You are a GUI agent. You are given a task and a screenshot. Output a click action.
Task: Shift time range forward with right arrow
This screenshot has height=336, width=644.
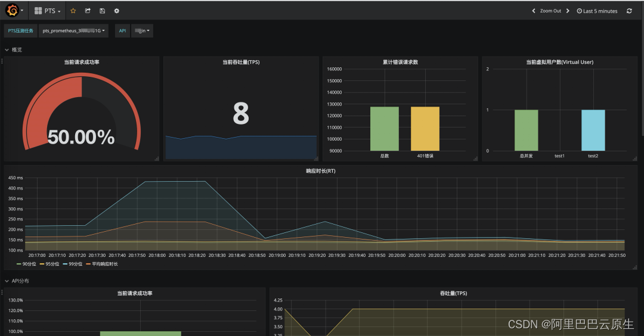pos(568,11)
